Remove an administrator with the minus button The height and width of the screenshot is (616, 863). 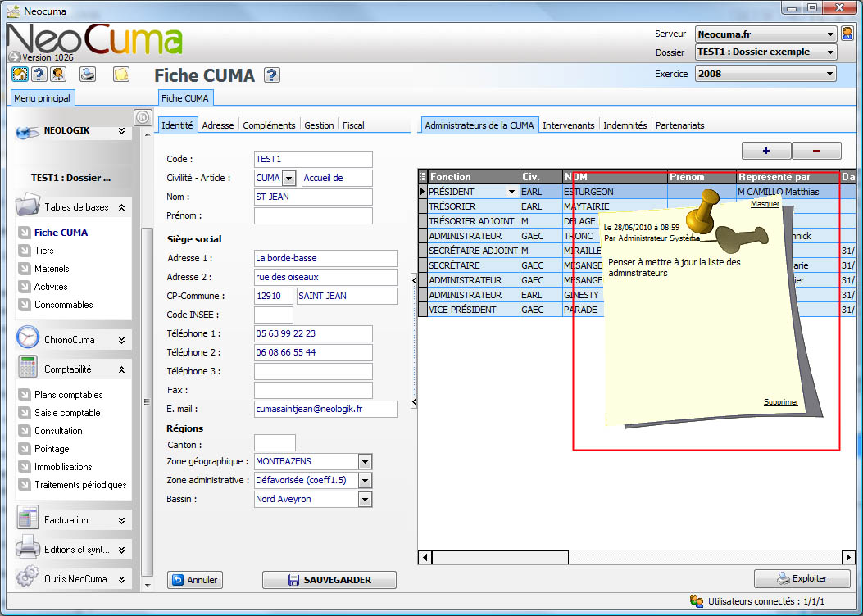(x=816, y=151)
